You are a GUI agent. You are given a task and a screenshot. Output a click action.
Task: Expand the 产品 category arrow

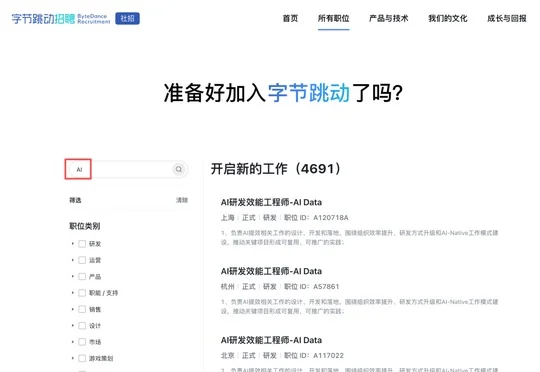tap(73, 277)
